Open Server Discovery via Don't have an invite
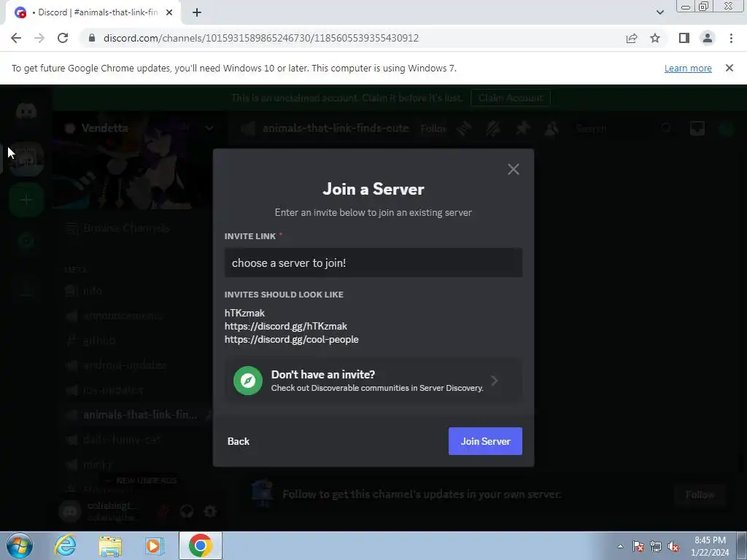Viewport: 747px width, 560px height. pyautogui.click(x=373, y=381)
